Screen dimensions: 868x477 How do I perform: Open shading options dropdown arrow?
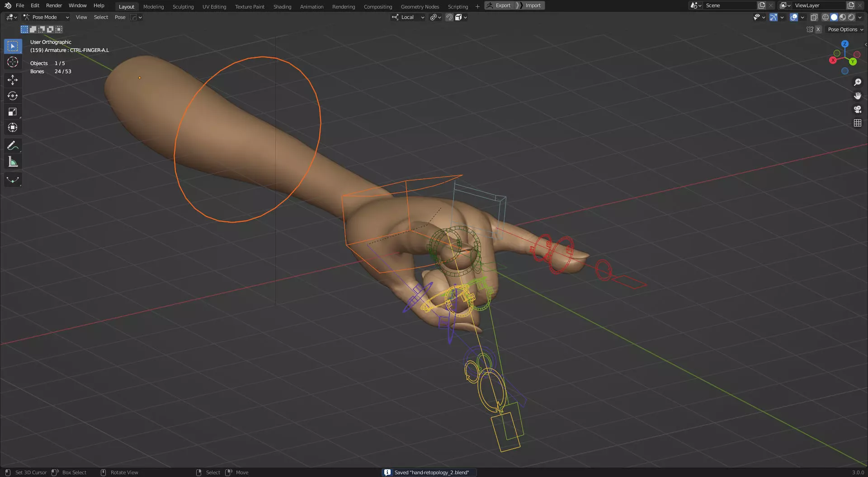860,17
